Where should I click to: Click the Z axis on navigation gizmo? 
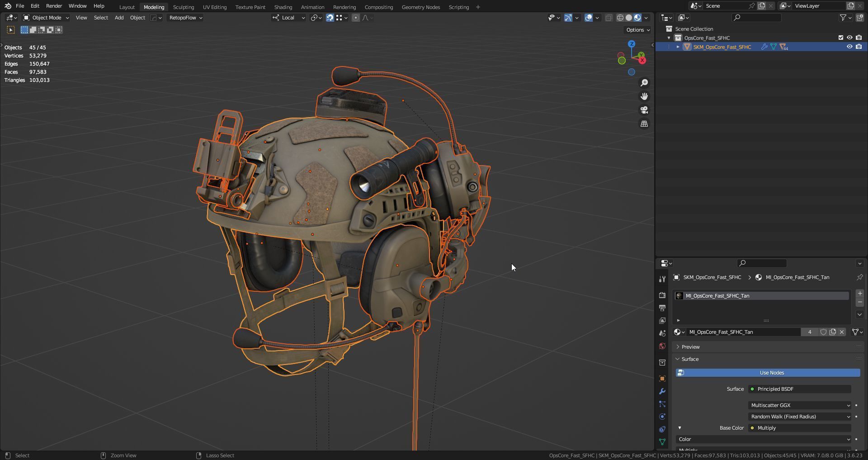(x=632, y=44)
